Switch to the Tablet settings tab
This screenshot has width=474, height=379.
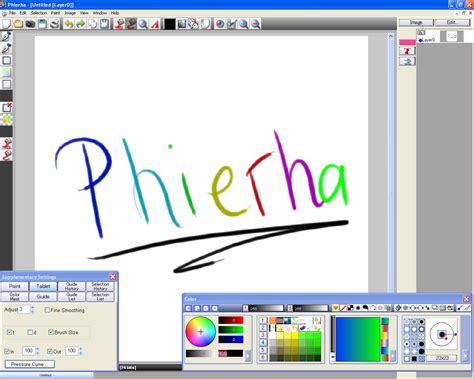[x=43, y=286]
